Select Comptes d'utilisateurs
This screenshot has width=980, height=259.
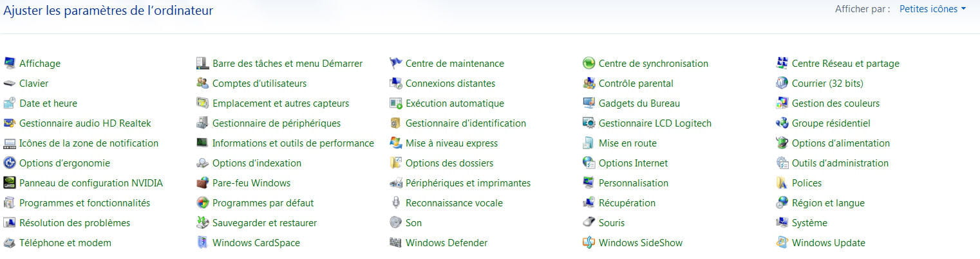(x=259, y=84)
